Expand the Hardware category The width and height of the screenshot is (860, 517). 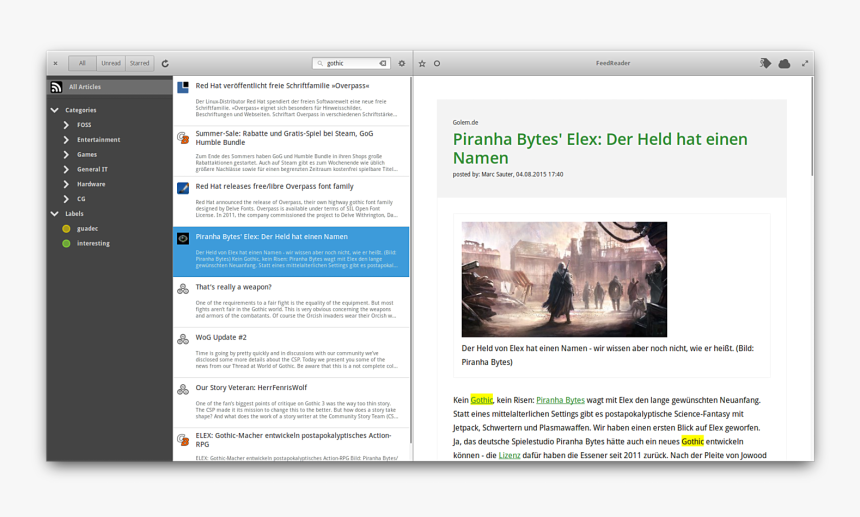(x=66, y=184)
